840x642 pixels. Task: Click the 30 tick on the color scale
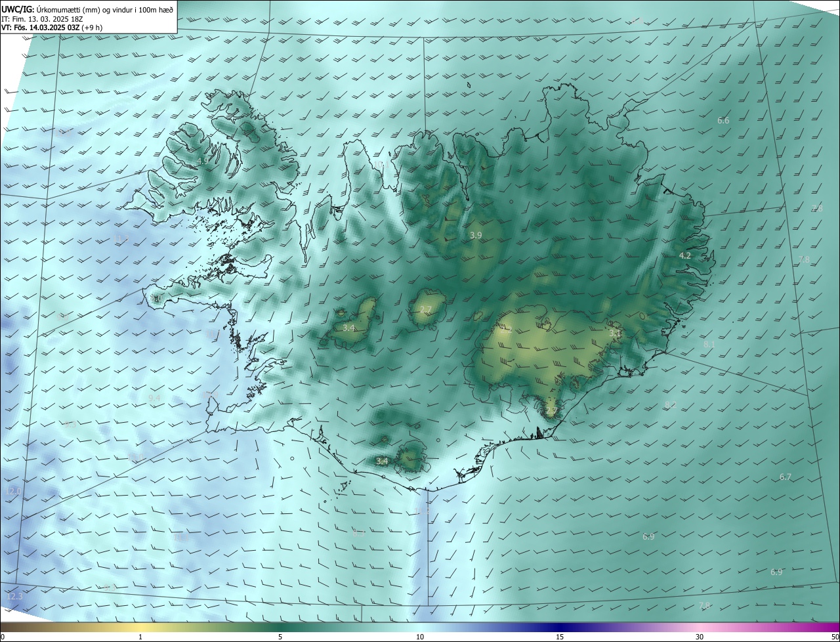[700, 637]
